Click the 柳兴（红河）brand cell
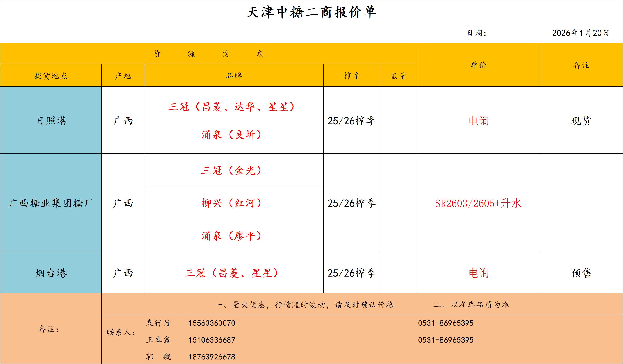 232,203
